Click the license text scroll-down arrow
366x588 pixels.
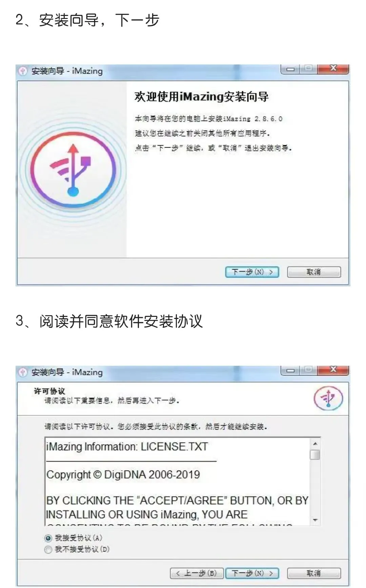[315, 520]
